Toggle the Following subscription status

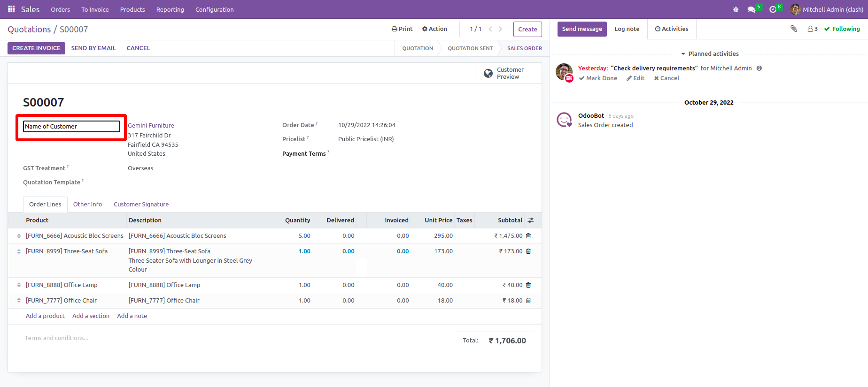click(842, 29)
